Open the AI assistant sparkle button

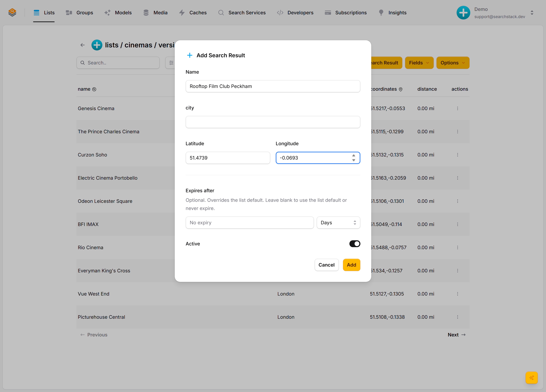(x=531, y=378)
